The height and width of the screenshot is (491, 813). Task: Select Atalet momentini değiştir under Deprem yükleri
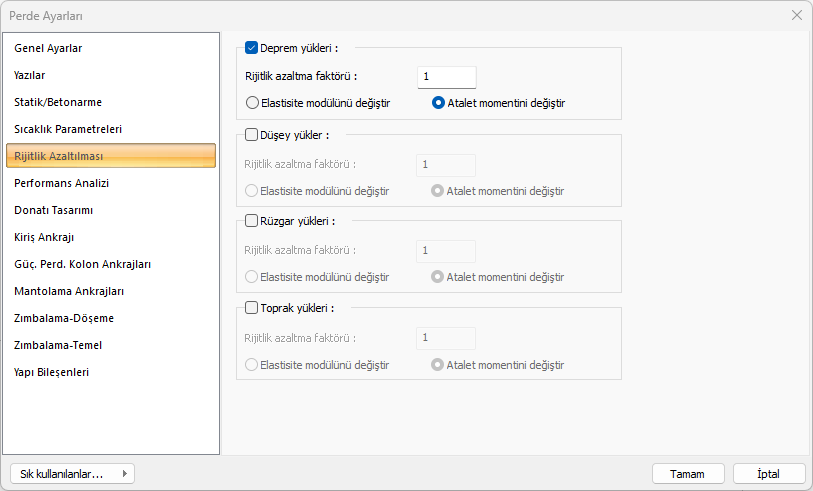click(438, 102)
